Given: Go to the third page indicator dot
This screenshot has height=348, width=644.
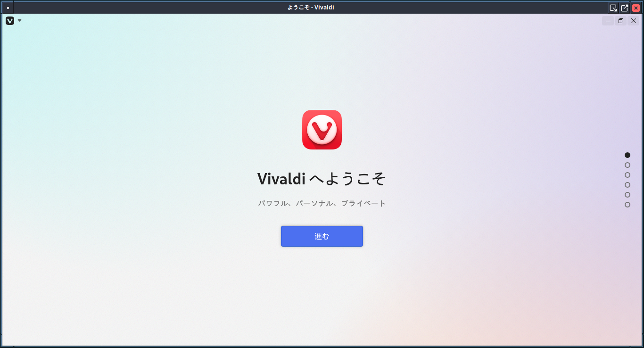Looking at the screenshot, I should 627,175.
